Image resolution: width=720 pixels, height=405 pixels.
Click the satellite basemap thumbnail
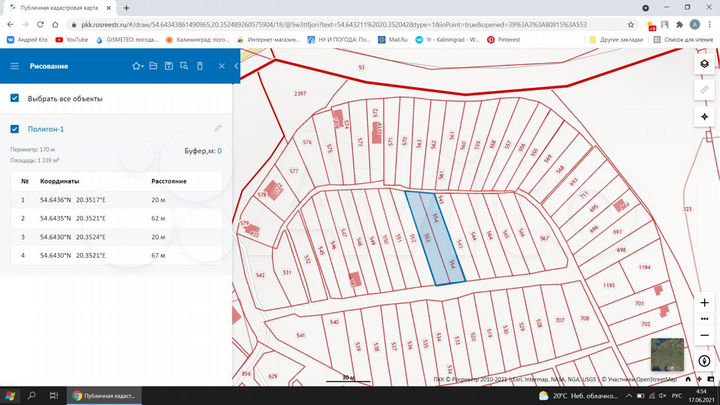[667, 355]
